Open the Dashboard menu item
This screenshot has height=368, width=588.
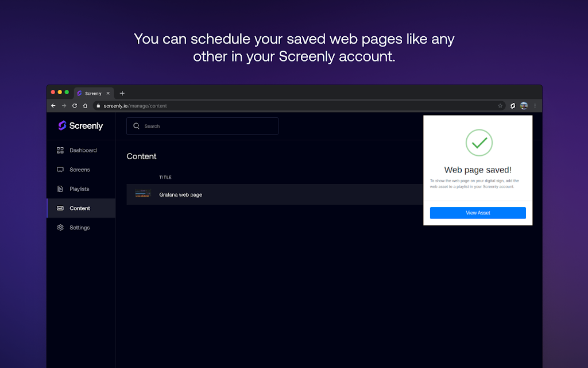click(81, 150)
